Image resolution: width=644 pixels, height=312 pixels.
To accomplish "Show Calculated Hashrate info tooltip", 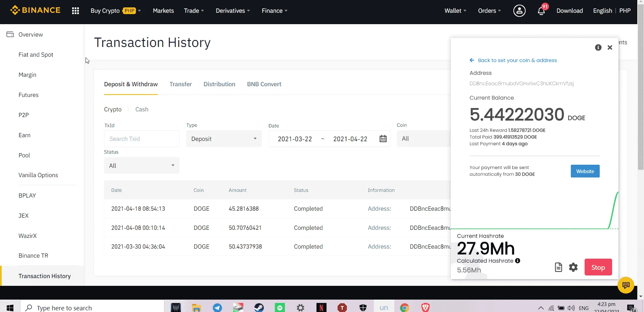I will click(517, 261).
